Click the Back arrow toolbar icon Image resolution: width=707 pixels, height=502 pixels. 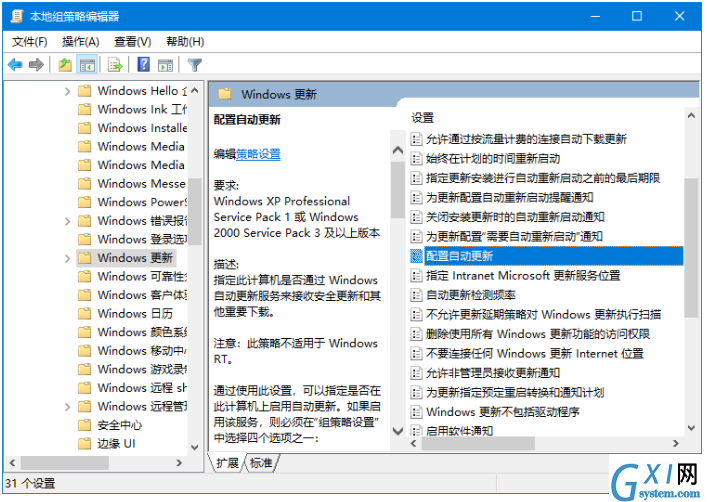pos(15,65)
